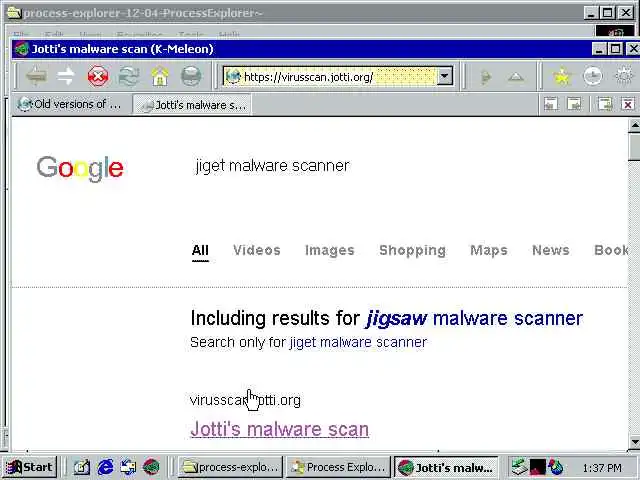Select the 'Jotti's malware s...' tab
The height and width of the screenshot is (480, 640).
click(192, 105)
